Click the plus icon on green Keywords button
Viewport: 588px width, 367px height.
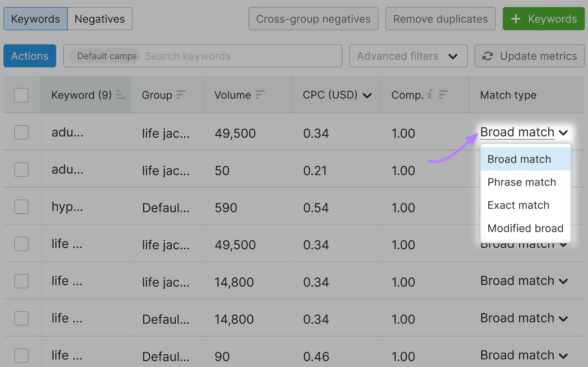point(517,18)
